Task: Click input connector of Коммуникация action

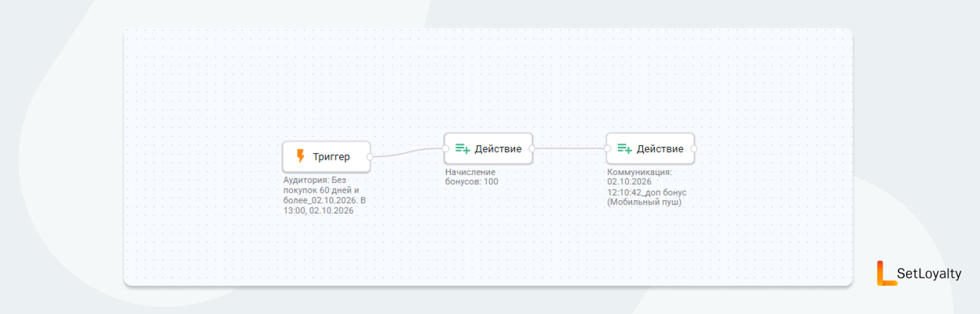Action: pos(607,149)
